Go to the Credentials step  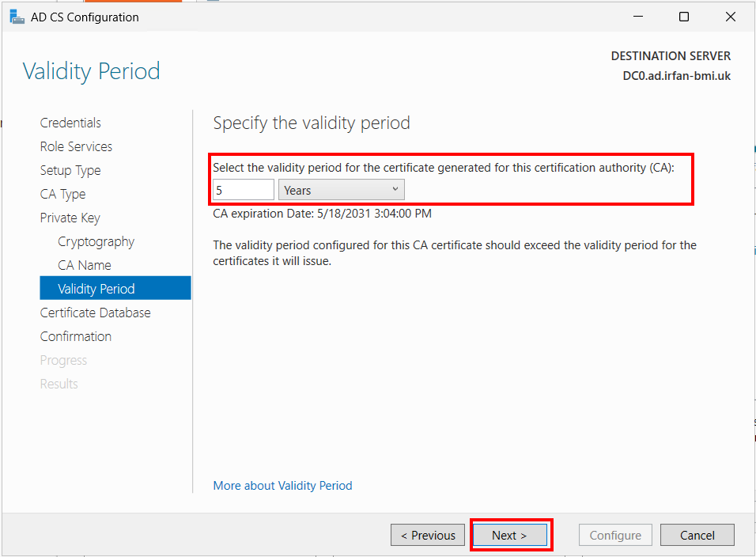[x=70, y=123]
